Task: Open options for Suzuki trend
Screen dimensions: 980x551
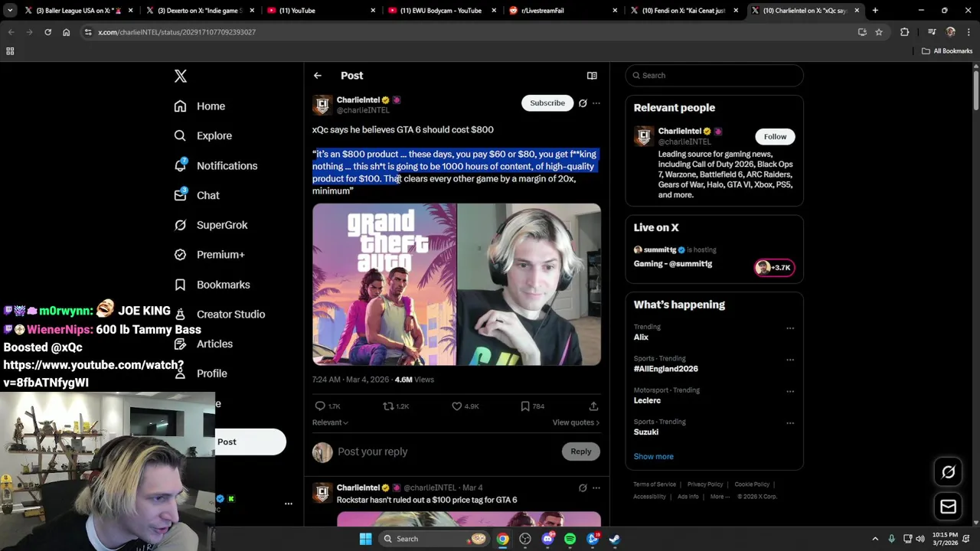Action: click(790, 422)
